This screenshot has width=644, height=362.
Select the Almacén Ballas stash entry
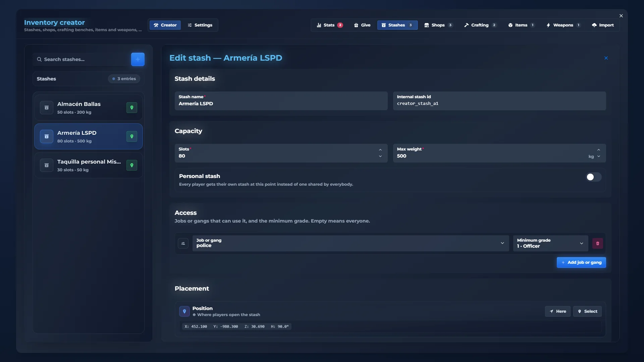pos(89,108)
